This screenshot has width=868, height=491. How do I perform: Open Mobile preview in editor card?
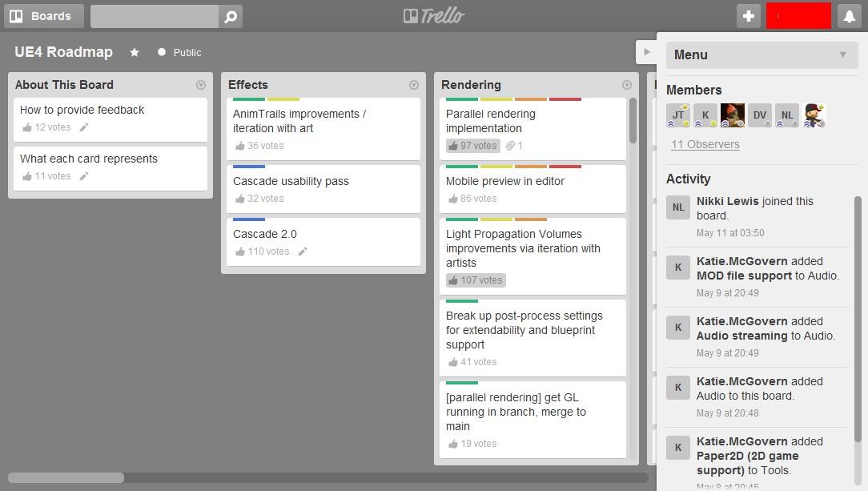[532, 189]
